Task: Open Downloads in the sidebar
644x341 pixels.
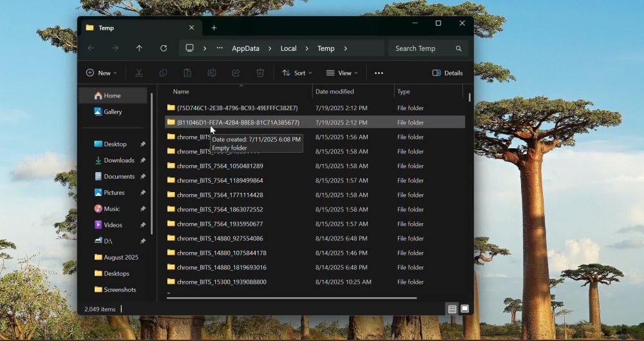Action: tap(118, 160)
